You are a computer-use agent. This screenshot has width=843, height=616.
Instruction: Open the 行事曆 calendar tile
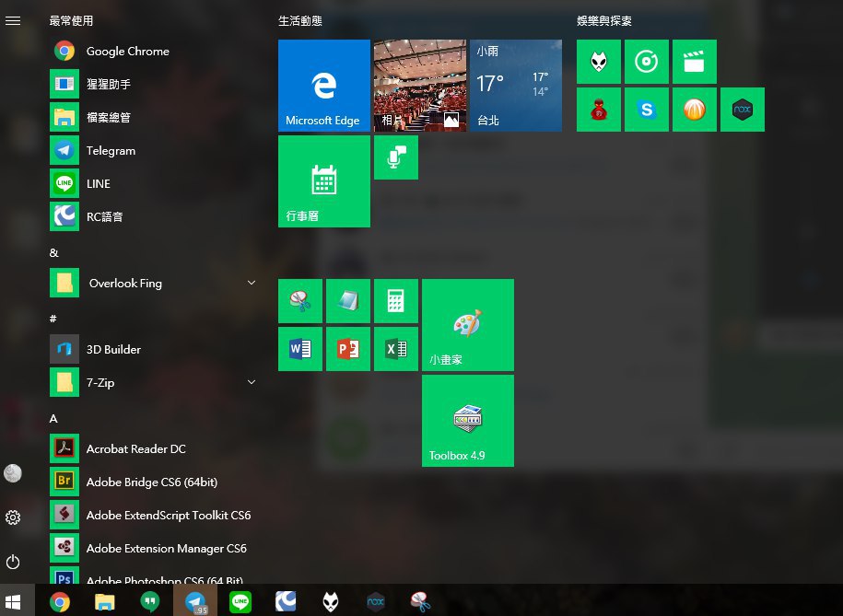tap(324, 181)
